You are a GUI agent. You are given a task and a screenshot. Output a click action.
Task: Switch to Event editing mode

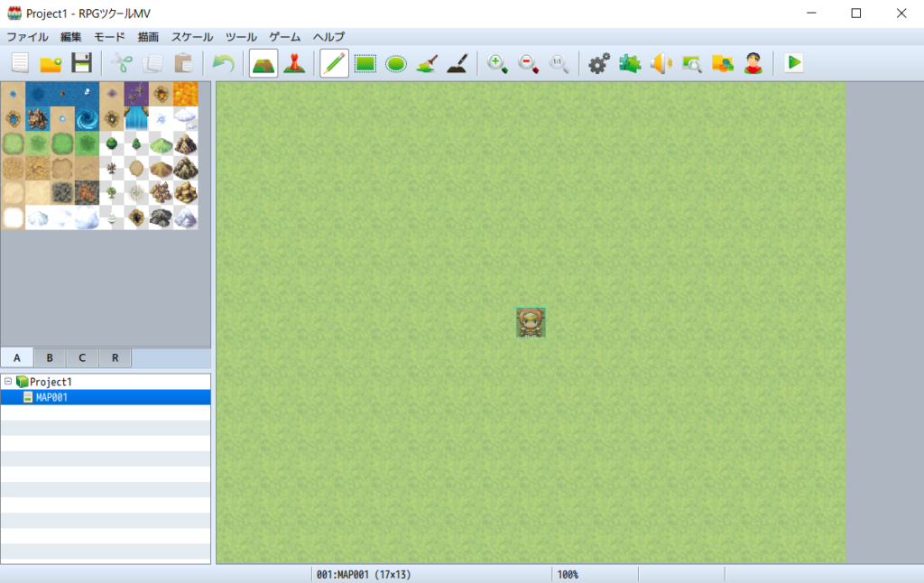pos(294,63)
